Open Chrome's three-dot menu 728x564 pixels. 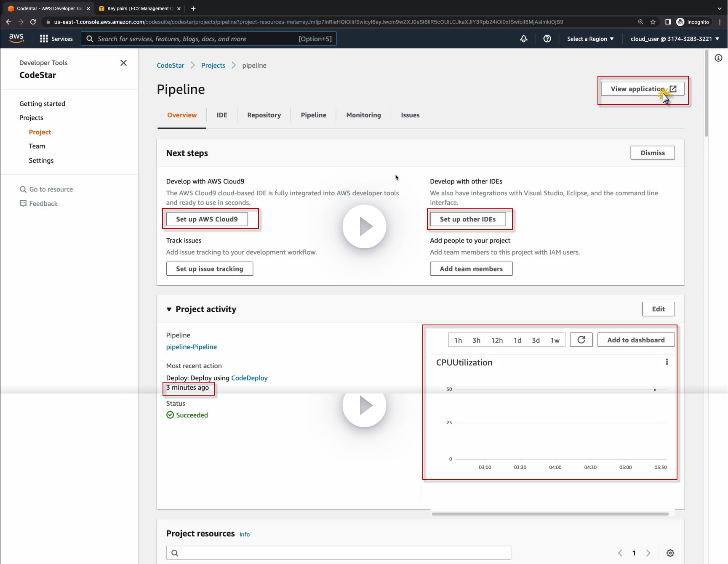tap(720, 22)
